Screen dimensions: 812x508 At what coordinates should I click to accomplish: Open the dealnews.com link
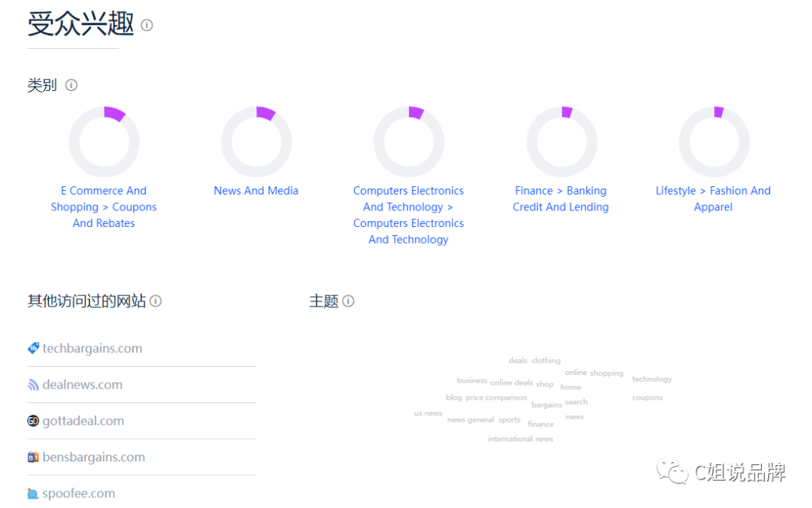(x=83, y=385)
